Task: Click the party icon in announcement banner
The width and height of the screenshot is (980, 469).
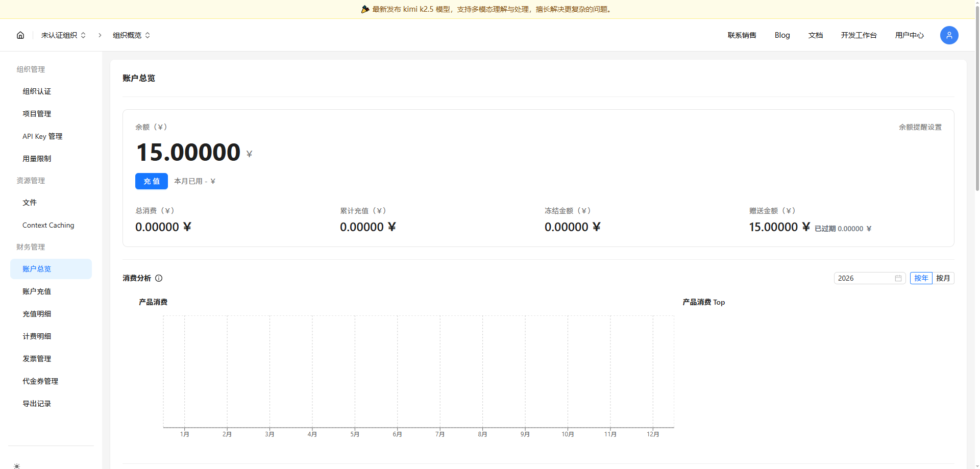Action: 365,9
